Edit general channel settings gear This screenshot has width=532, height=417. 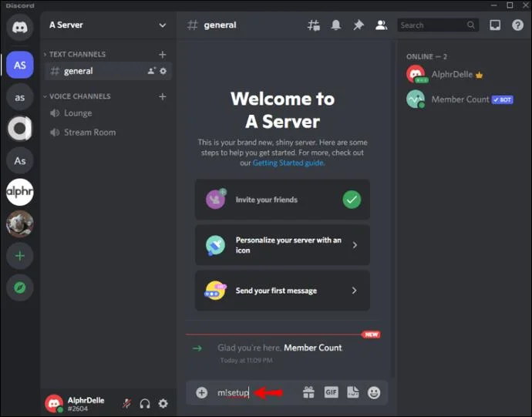[163, 71]
